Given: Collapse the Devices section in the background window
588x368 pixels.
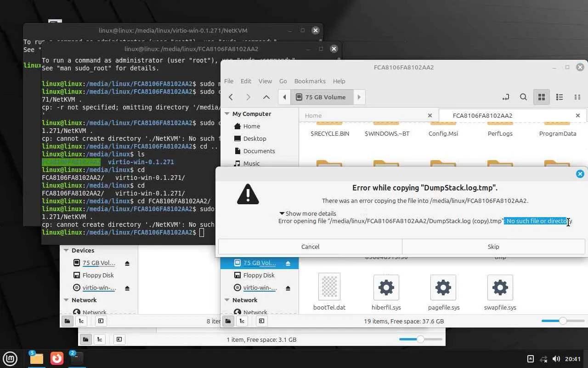Looking at the screenshot, I should [66, 250].
